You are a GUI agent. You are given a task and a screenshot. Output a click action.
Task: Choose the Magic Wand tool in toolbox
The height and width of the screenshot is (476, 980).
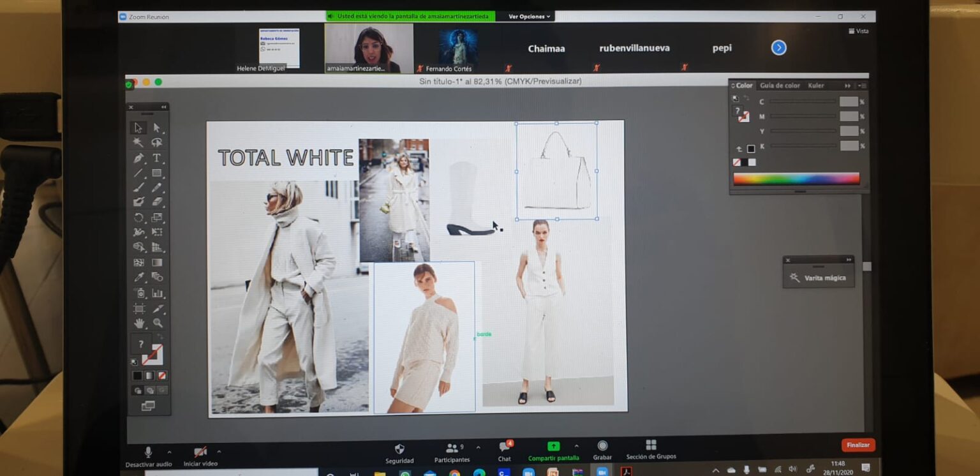tap(138, 142)
